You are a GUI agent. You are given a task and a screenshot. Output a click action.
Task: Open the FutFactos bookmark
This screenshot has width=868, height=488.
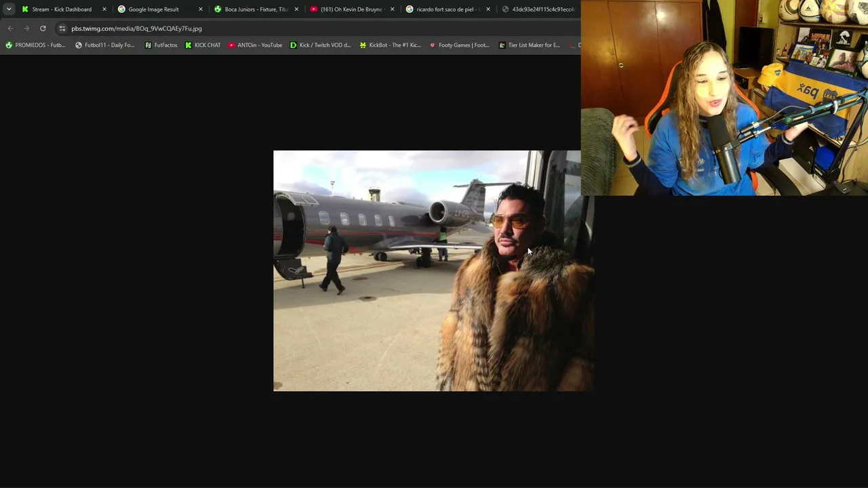161,45
